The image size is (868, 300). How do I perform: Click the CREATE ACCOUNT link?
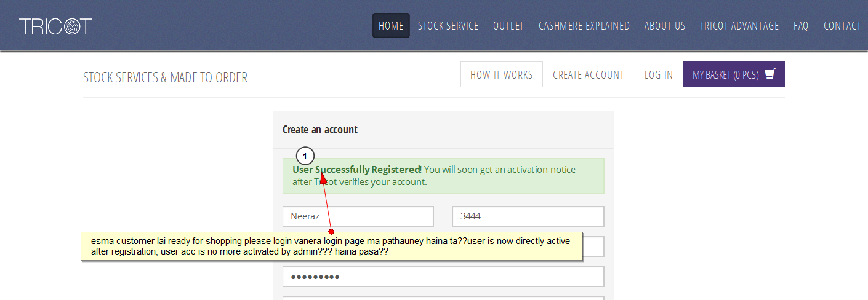click(589, 75)
